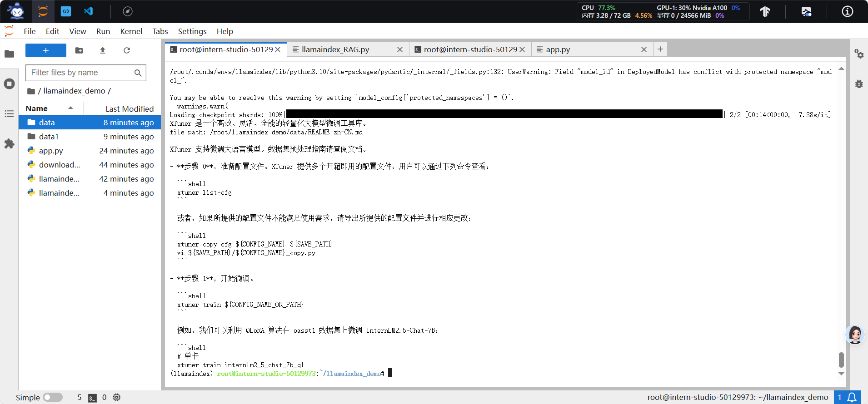Click the terminal scrollbar thumb
The width and height of the screenshot is (868, 404).
(841, 360)
